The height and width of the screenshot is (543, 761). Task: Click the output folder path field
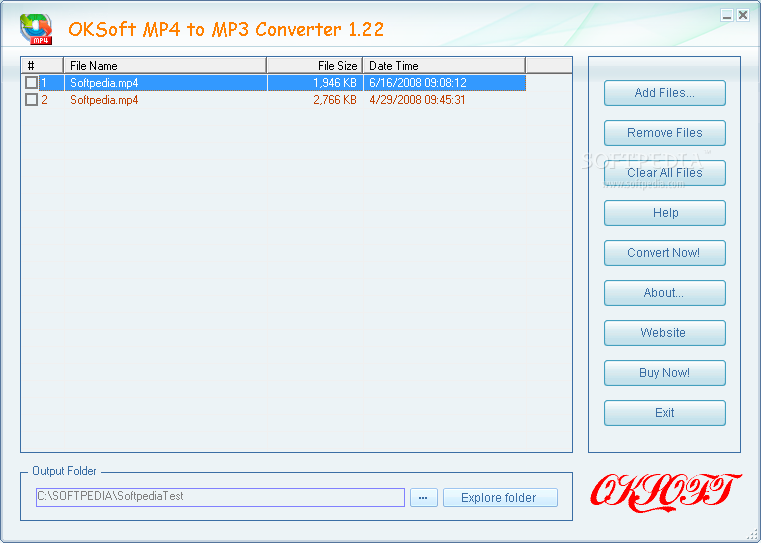(220, 497)
